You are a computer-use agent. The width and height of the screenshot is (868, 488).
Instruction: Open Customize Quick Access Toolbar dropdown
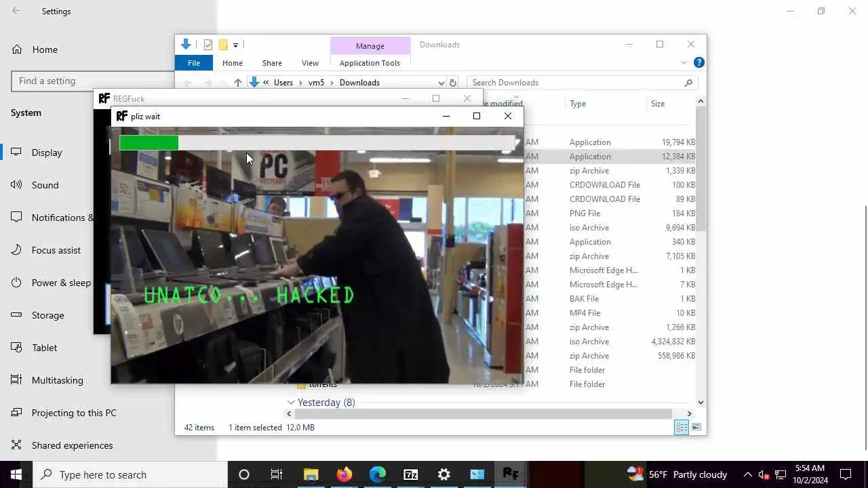coord(235,45)
